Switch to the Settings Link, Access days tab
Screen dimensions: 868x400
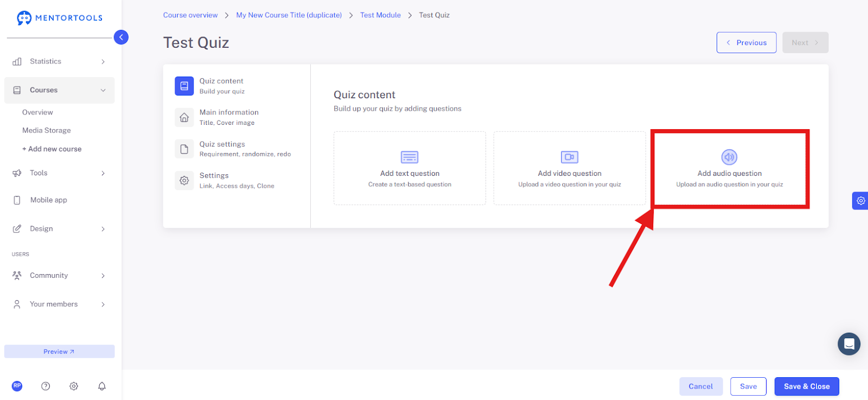coord(237,180)
